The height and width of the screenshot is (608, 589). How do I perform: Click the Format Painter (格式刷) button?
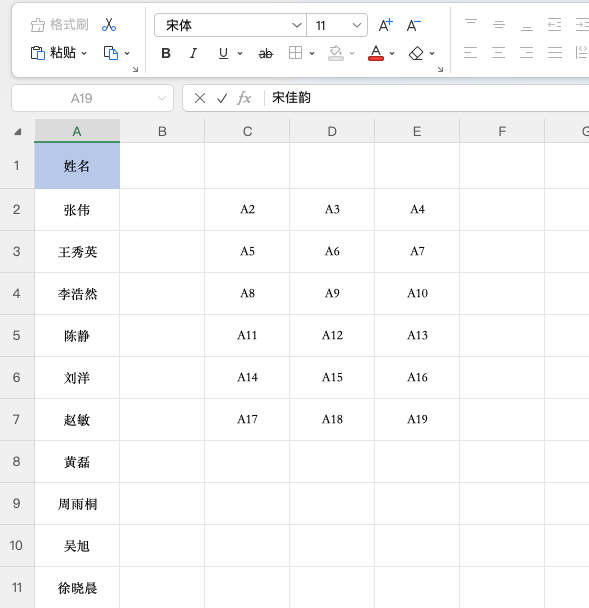59,25
